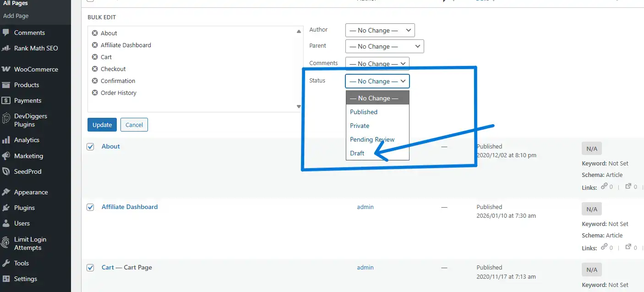Remove Confirmation from the bulk edit list
The image size is (644, 292).
click(x=95, y=81)
